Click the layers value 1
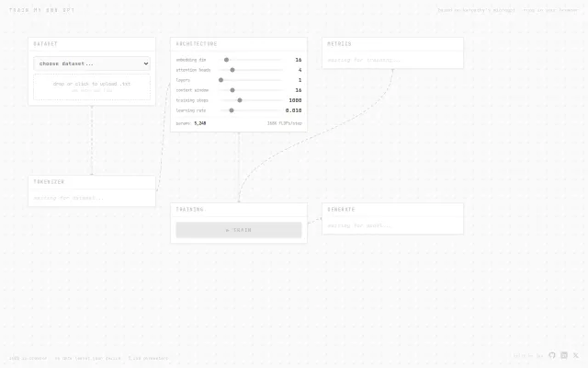 300,80
